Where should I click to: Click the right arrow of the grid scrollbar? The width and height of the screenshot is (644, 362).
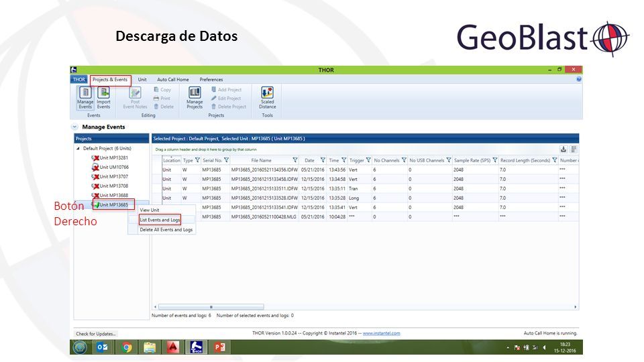click(x=575, y=307)
